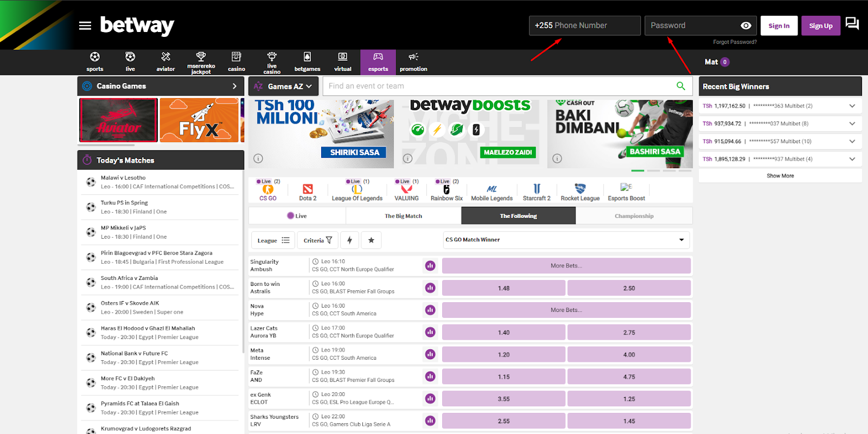The image size is (868, 434).
Task: Expand winner row TSh 1,197,162.50
Action: pyautogui.click(x=852, y=106)
